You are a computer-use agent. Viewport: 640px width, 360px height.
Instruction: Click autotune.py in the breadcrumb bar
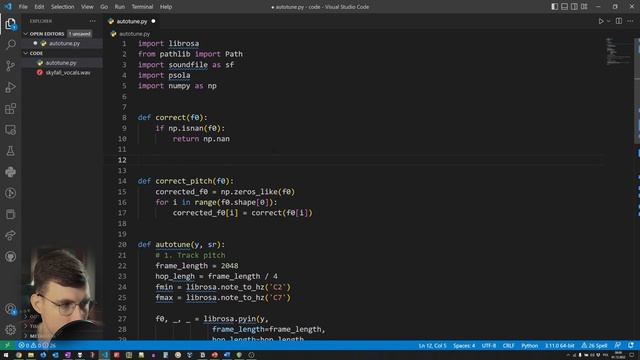coord(134,34)
